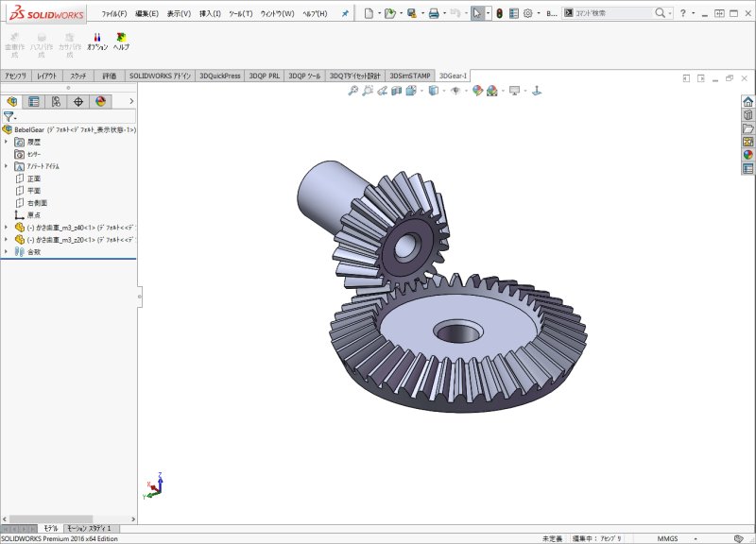Show more manager tabs with the chevron
756x544 pixels.
(x=131, y=101)
